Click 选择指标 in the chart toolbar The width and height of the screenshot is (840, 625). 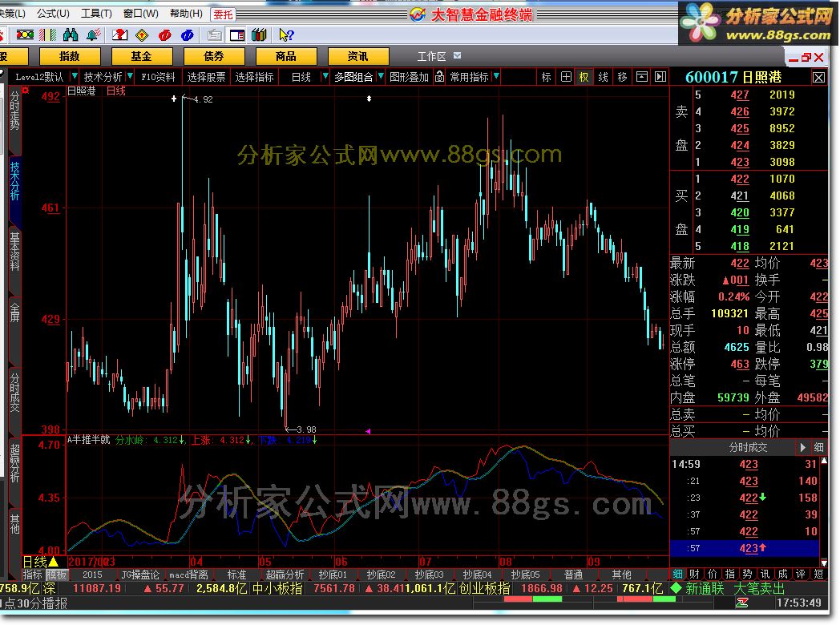coord(254,77)
